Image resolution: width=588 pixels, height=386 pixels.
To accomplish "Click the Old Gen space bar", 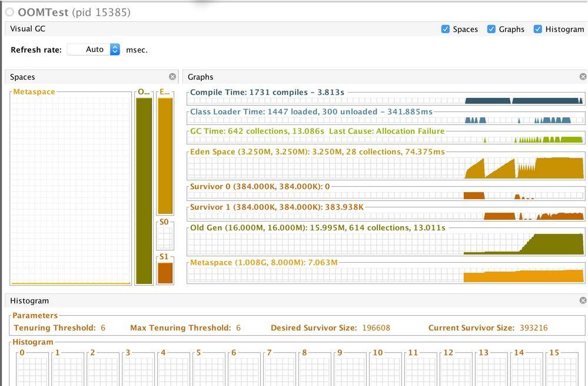I will pos(144,190).
